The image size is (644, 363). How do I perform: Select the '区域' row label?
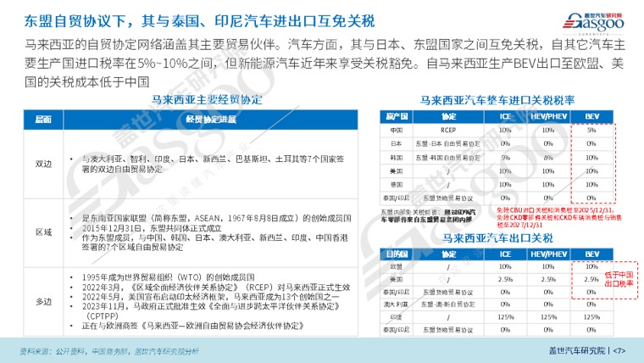pyautogui.click(x=43, y=232)
